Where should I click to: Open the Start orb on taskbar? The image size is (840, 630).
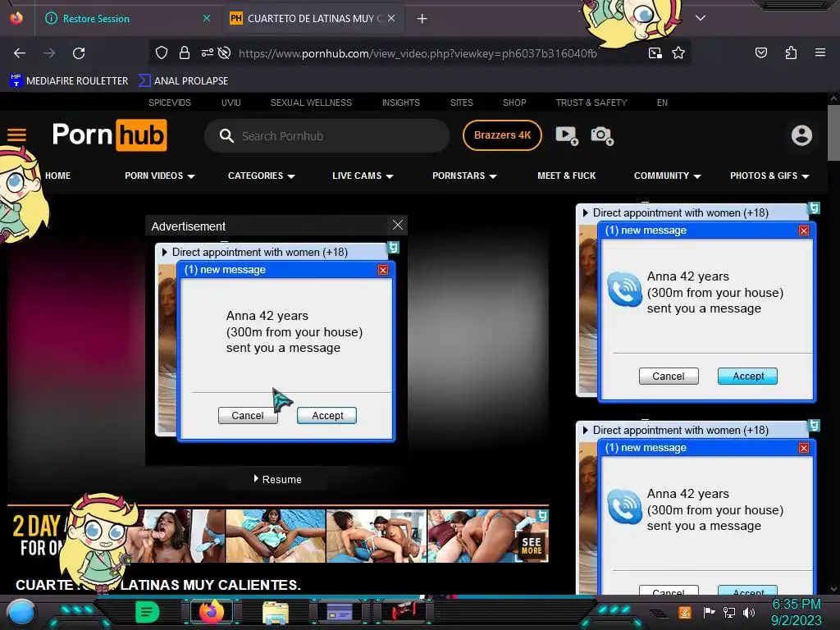point(21,612)
